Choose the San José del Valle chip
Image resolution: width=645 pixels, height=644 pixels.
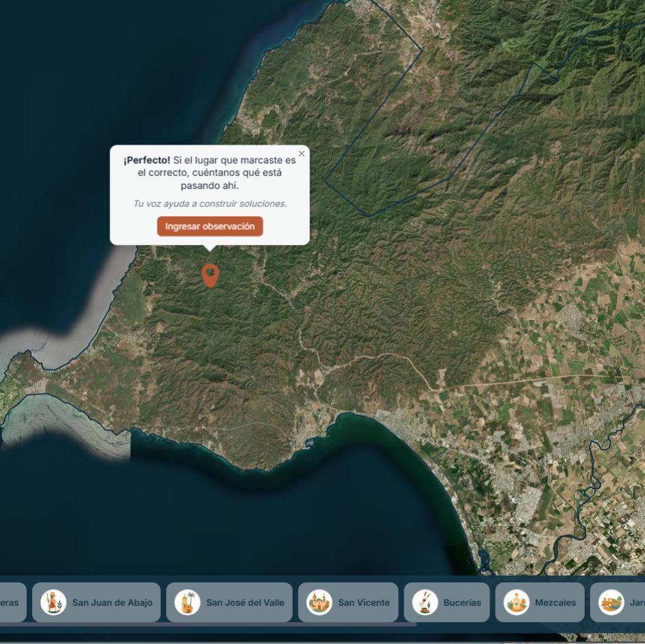[x=229, y=602]
